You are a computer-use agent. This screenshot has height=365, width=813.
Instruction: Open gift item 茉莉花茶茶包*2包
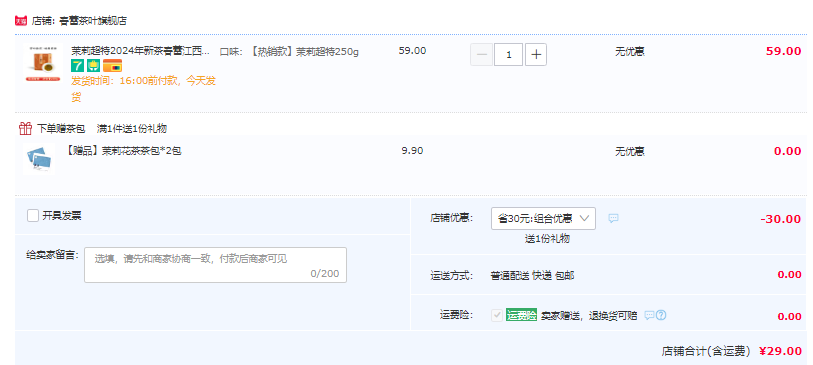click(123, 151)
